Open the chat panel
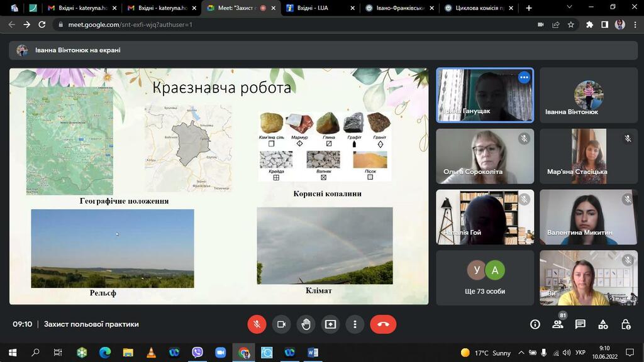Image resolution: width=644 pixels, height=362 pixels. (x=580, y=325)
